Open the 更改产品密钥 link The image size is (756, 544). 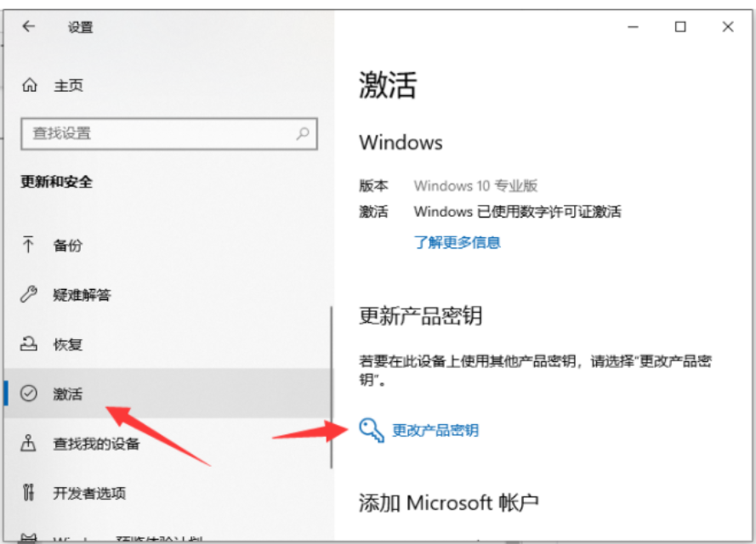coord(435,430)
